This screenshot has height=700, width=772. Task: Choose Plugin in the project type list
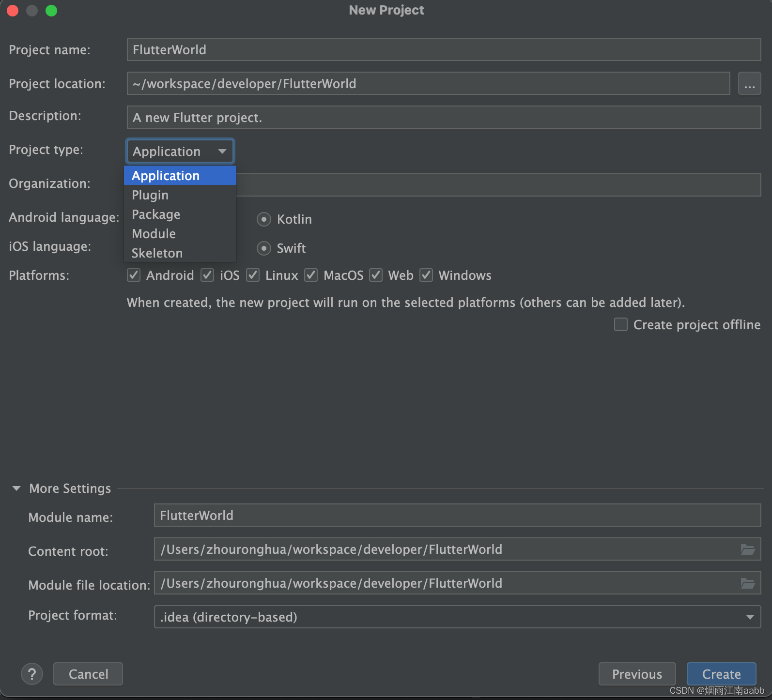pyautogui.click(x=180, y=195)
